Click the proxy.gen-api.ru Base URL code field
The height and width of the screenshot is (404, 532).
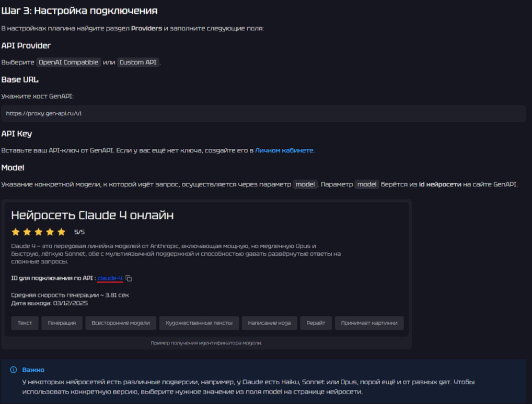263,113
